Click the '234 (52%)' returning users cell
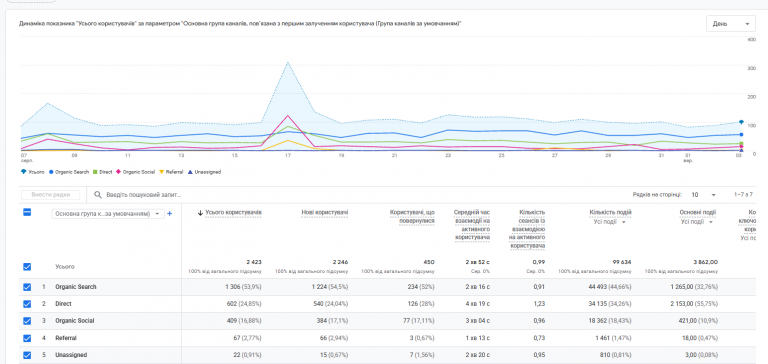Viewport: 768px width, 364px height. coord(421,287)
